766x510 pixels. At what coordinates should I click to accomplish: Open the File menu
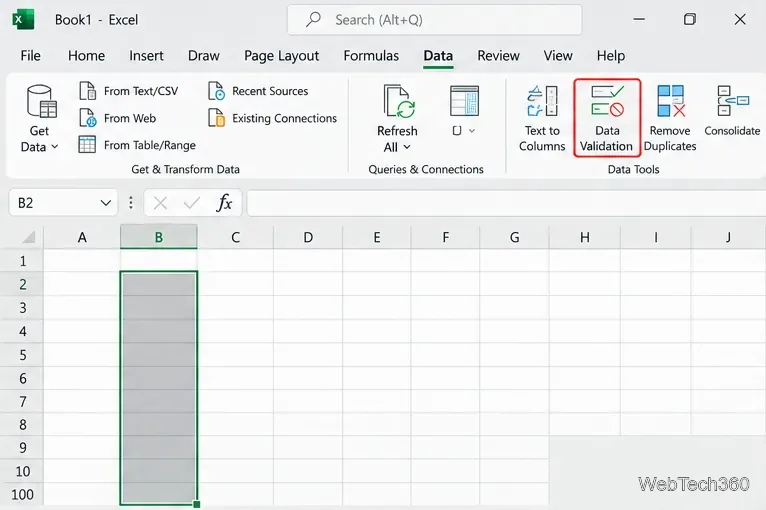(30, 56)
